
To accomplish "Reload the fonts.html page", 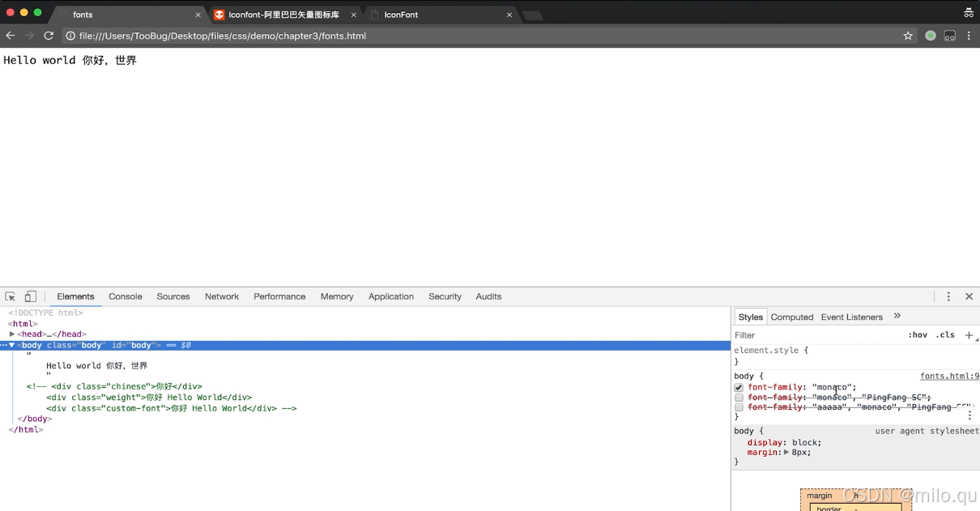I will pyautogui.click(x=49, y=36).
